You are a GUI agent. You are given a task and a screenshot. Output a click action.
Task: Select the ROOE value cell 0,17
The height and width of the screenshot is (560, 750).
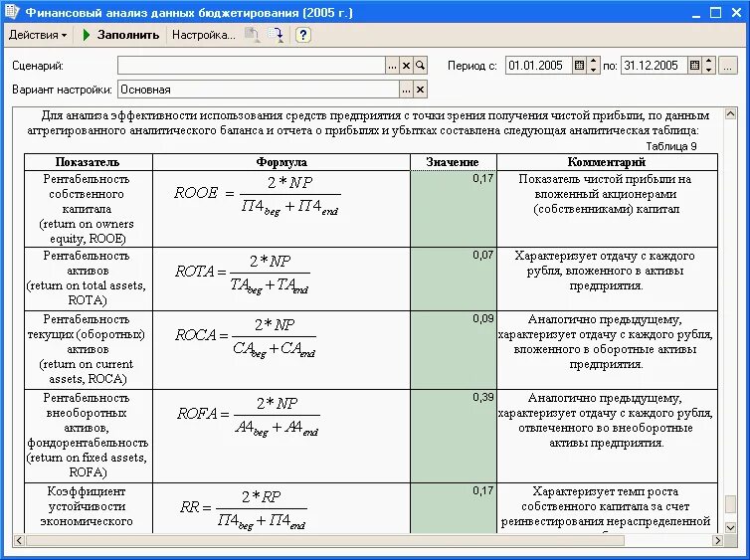pyautogui.click(x=453, y=209)
